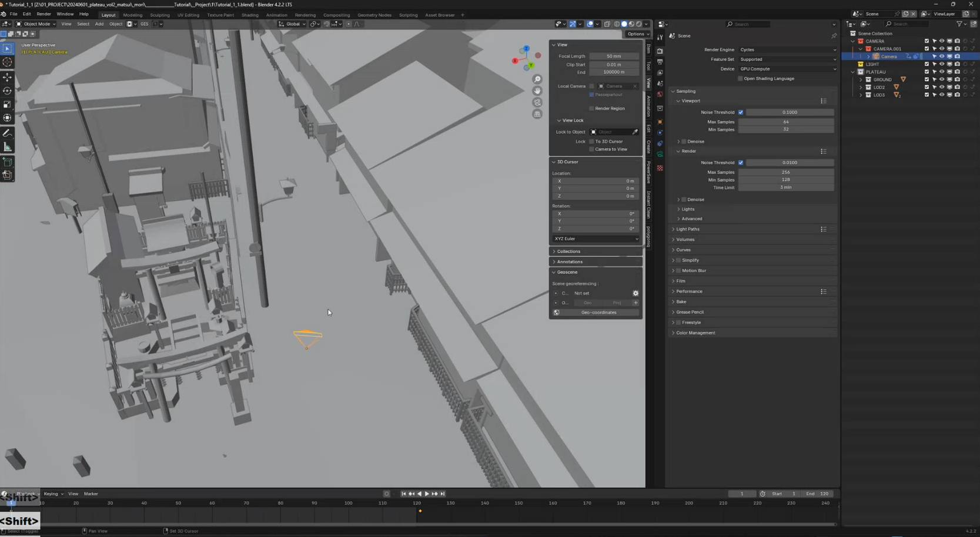Toggle X-ray display icon
The height and width of the screenshot is (537, 980).
tap(607, 24)
